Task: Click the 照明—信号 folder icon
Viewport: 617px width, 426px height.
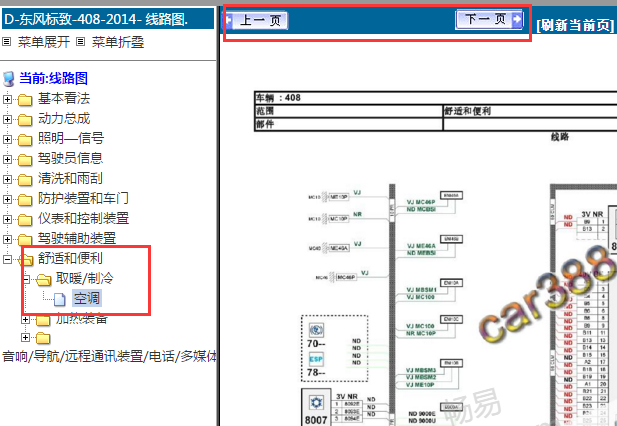Action: pos(25,140)
